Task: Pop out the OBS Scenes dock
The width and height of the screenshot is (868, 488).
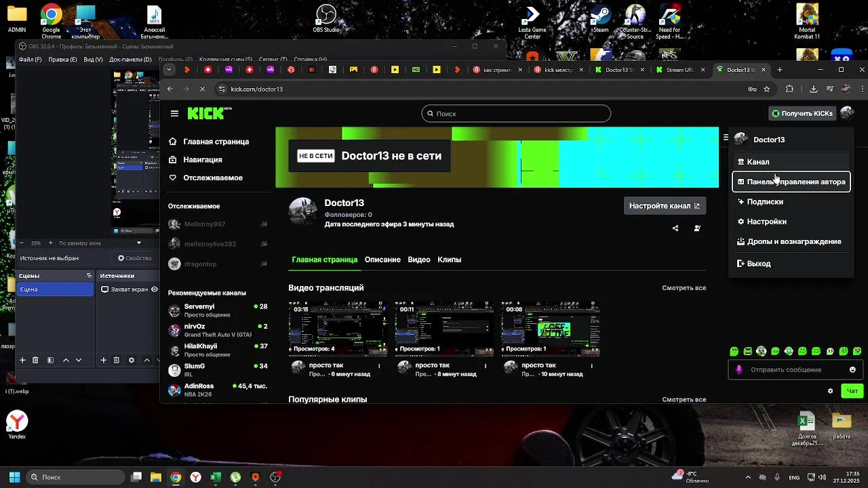Action: coord(89,276)
